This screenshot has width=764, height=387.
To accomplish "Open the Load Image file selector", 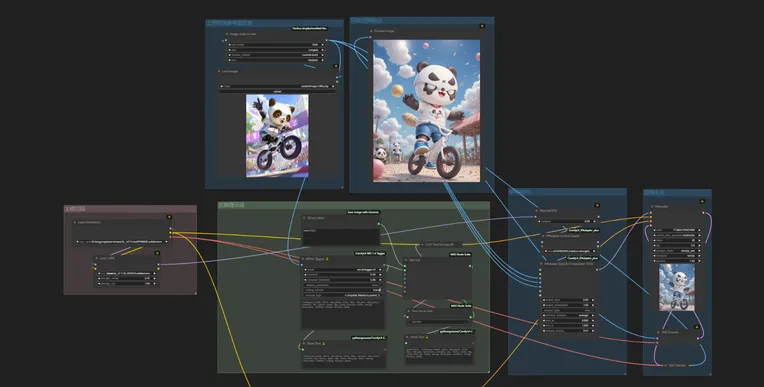I will 277,86.
